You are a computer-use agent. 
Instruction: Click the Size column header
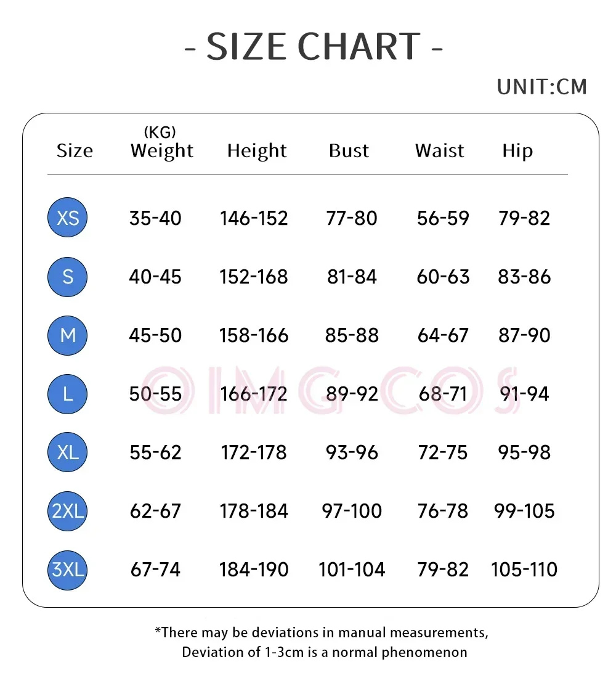(75, 151)
